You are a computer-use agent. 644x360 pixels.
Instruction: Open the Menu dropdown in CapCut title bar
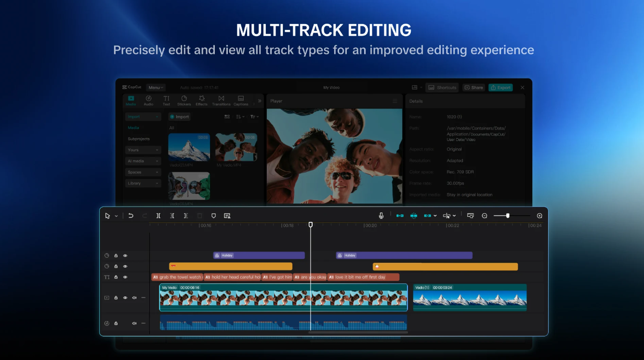[x=156, y=88]
